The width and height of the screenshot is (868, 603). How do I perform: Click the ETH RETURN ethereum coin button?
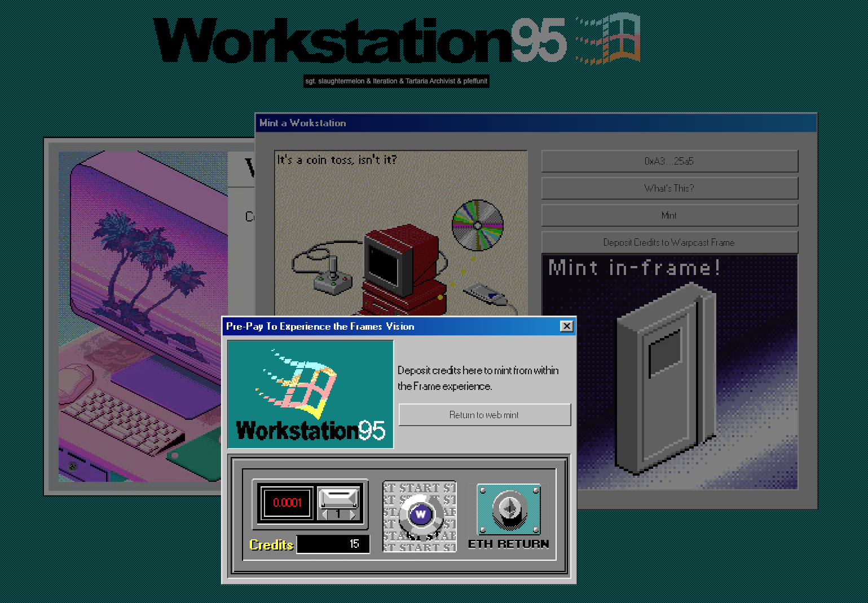pos(509,509)
